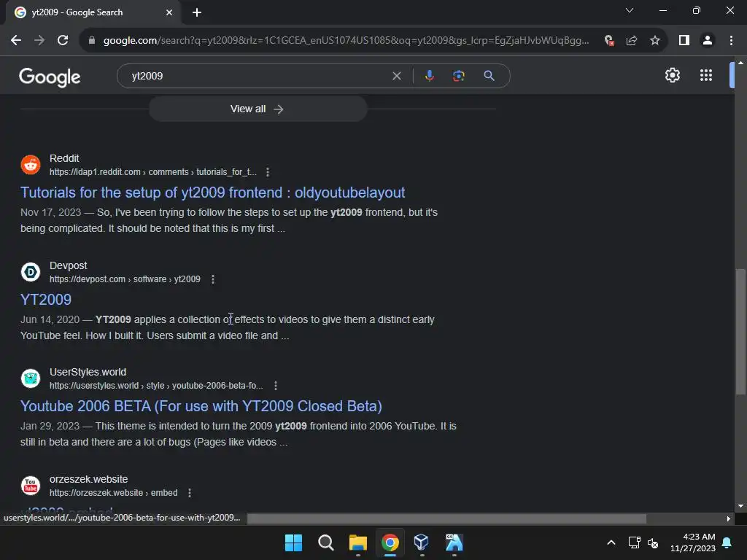747x560 pixels.
Task: Click the orzeszek.website YouTube favicon
Action: (x=31, y=486)
